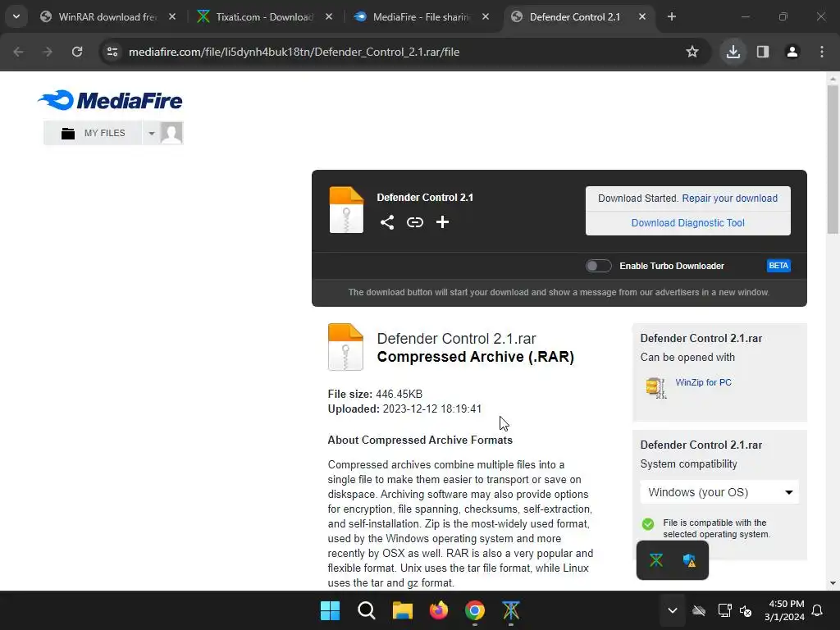This screenshot has height=630, width=840.
Task: Open the notification bell icon
Action: (x=818, y=610)
